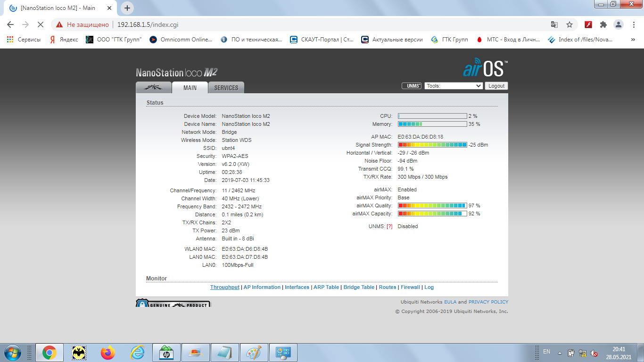Switch to the MAIN tab
This screenshot has width=644, height=362.
[190, 88]
